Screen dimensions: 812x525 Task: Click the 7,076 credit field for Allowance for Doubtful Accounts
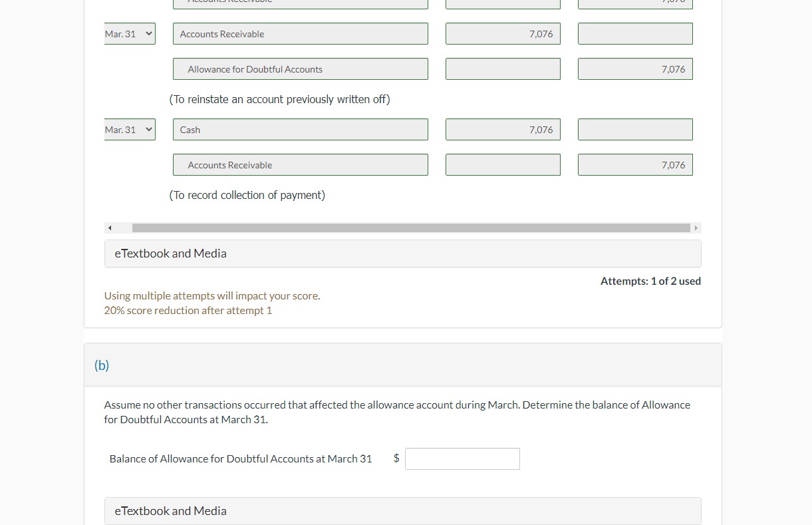click(x=635, y=69)
